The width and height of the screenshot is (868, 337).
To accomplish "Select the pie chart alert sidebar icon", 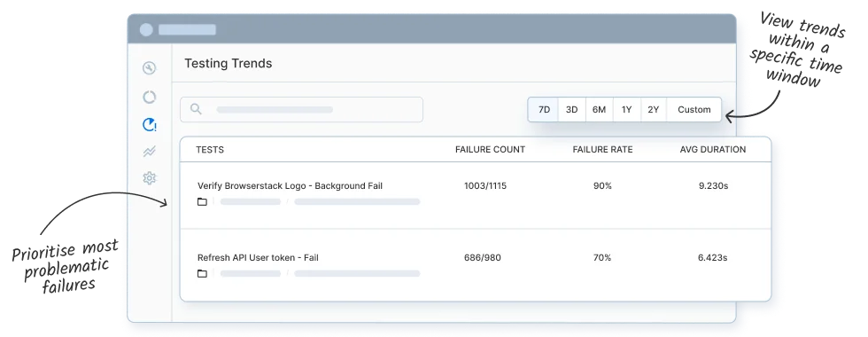I will click(150, 125).
